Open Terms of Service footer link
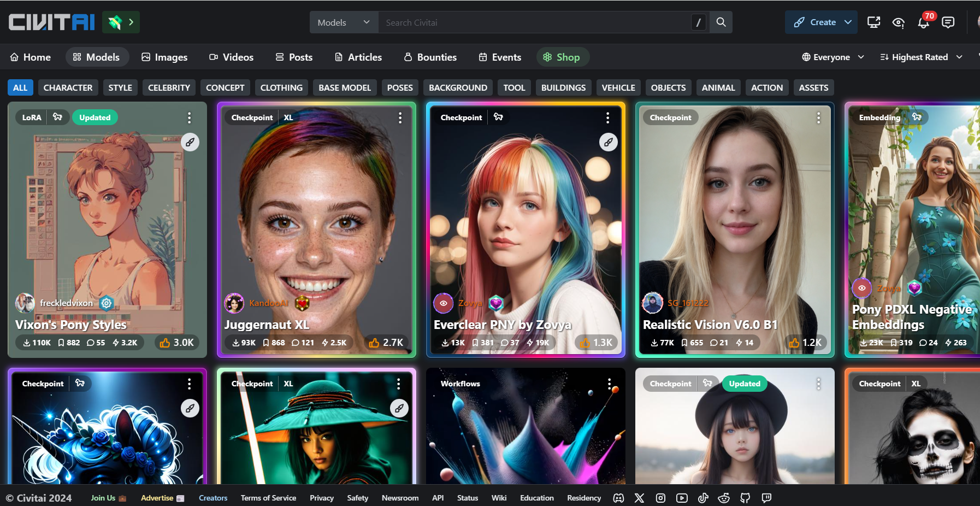Image resolution: width=980 pixels, height=506 pixels. click(x=268, y=498)
